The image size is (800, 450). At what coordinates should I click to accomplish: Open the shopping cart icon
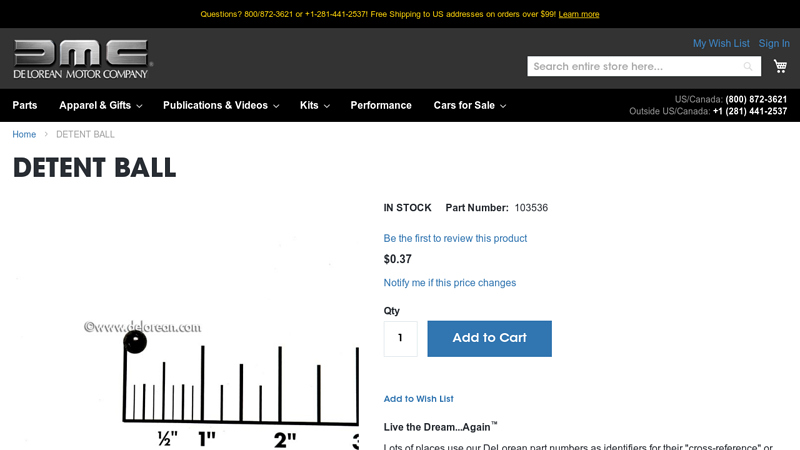pyautogui.click(x=780, y=66)
